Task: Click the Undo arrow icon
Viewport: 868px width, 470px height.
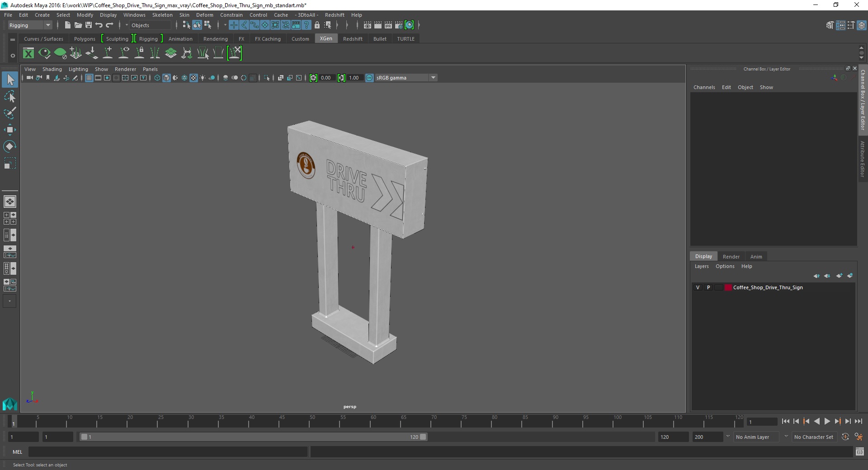Action: click(x=99, y=25)
